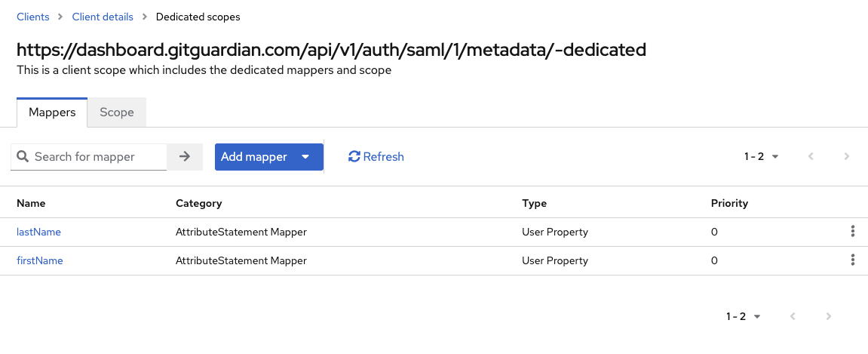Screen dimensions: 868x354
Task: Go to next page in bottom pagination
Action: pos(829,316)
